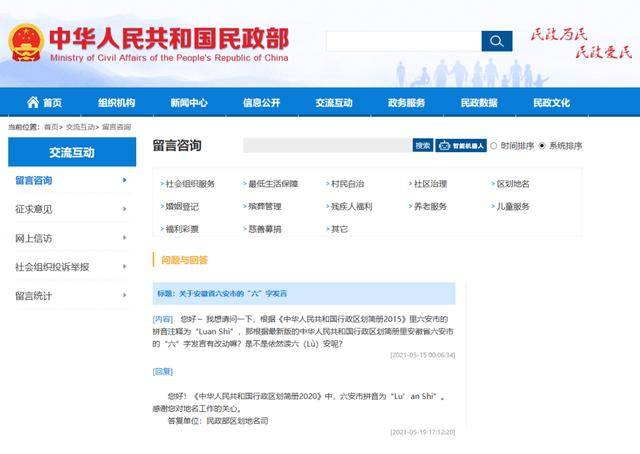Open the 留言统计 sidebar item
The image size is (640, 454).
[x=34, y=296]
